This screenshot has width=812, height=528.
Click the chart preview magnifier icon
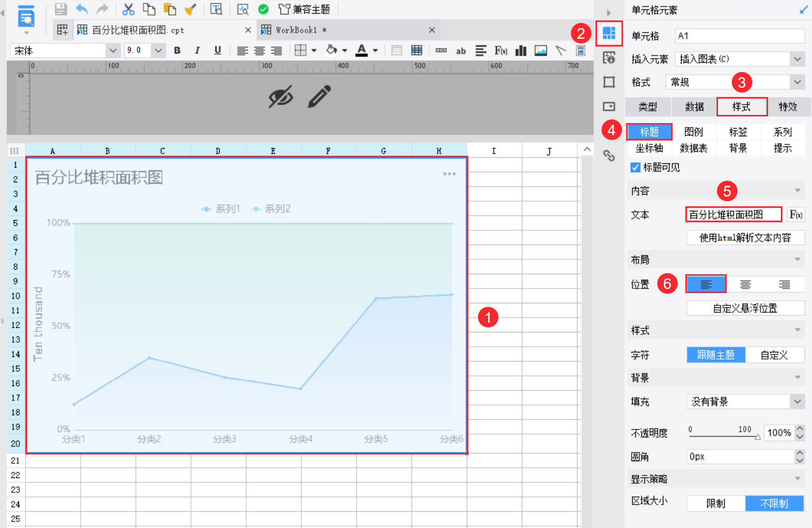[x=243, y=9]
